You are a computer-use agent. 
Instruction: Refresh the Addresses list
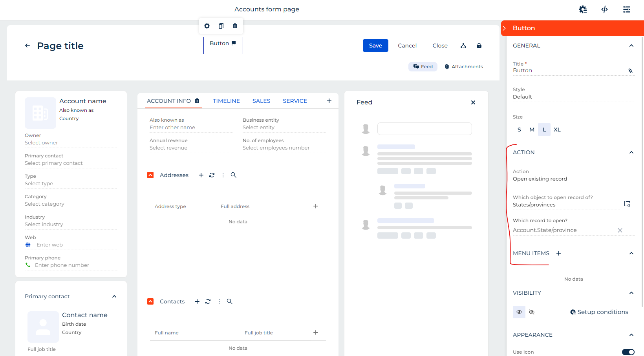(212, 175)
